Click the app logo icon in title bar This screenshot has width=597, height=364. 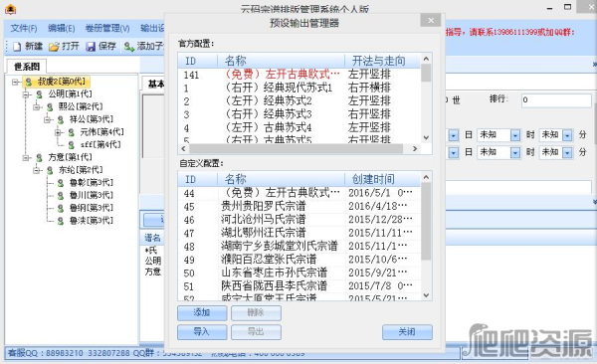point(10,8)
